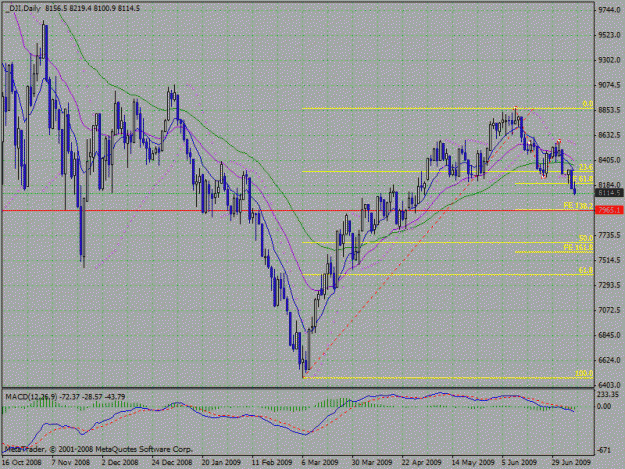Click the 23.6 Fibonacci level label

point(586,167)
